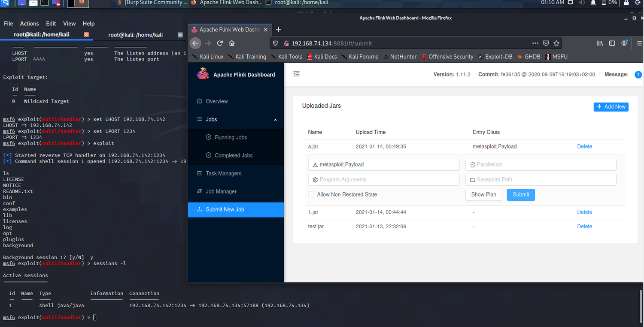
Task: Select the test.jar row name
Action: (316, 226)
